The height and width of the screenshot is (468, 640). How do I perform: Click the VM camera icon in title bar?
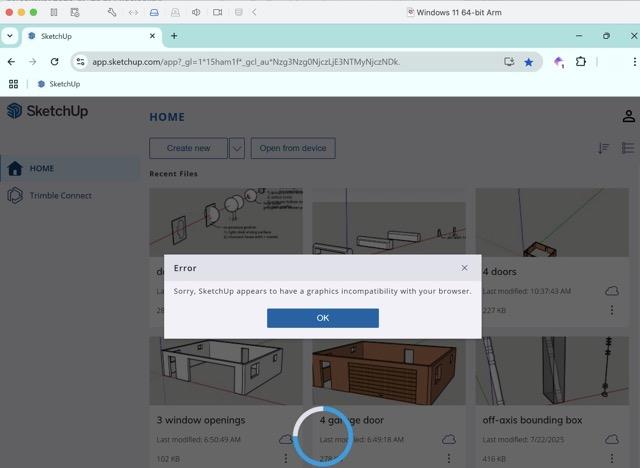pos(218,12)
